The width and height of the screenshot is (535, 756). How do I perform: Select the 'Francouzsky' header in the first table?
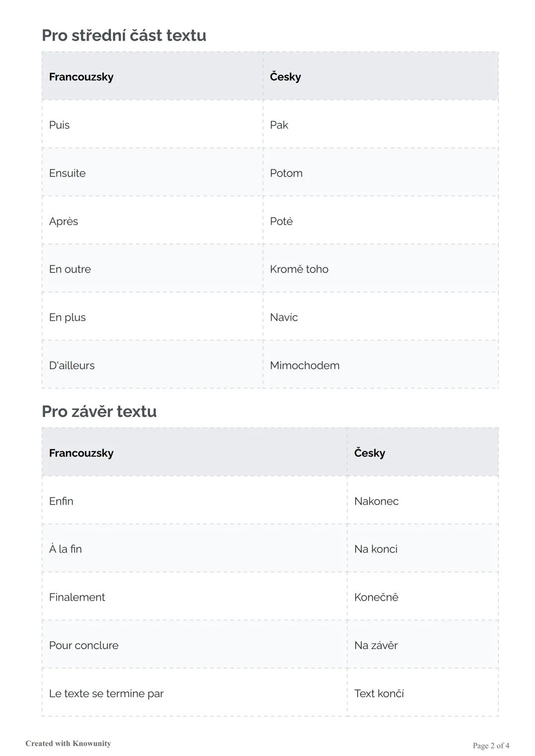click(x=81, y=77)
